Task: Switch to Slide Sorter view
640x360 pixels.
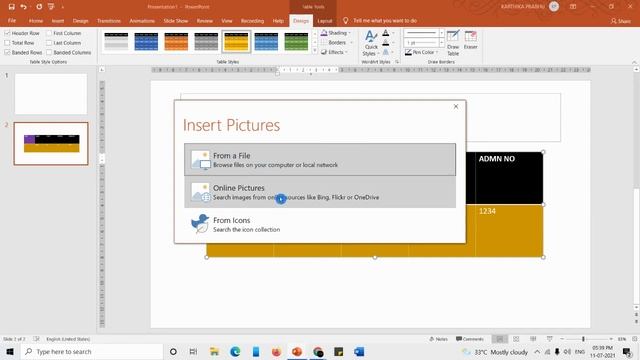Action: click(x=516, y=339)
